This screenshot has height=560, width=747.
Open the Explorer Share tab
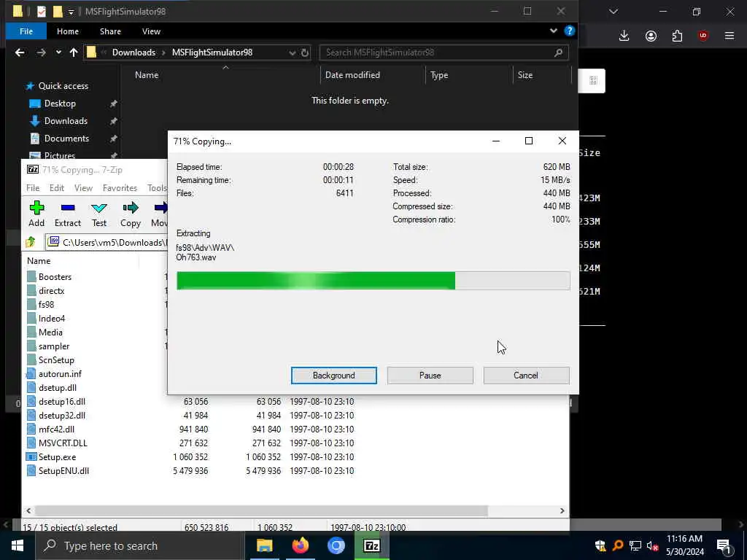pos(110,31)
